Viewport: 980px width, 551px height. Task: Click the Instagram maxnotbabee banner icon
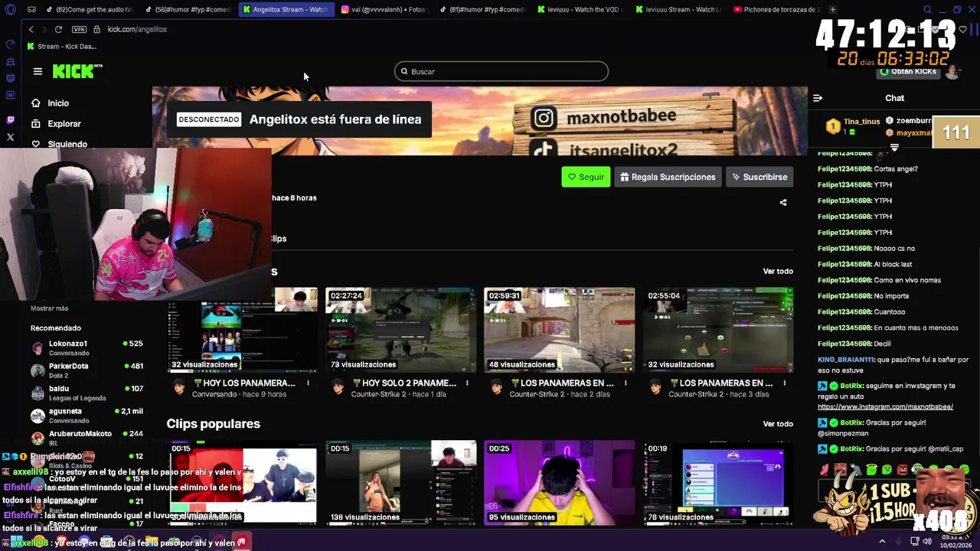click(x=544, y=118)
